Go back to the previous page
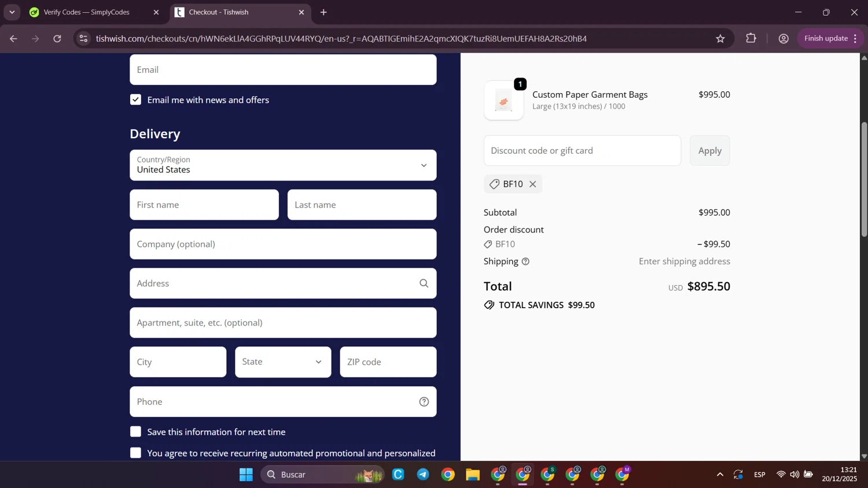The height and width of the screenshot is (488, 868). click(13, 39)
